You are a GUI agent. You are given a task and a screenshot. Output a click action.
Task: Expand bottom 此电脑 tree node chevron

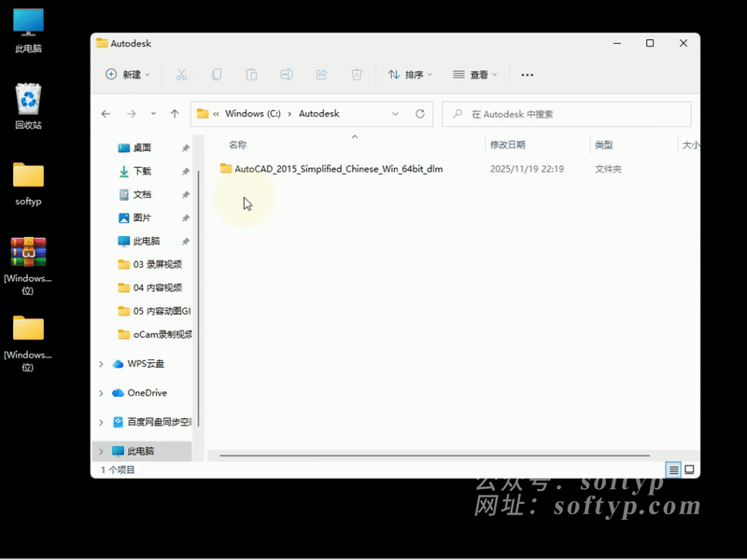point(101,452)
